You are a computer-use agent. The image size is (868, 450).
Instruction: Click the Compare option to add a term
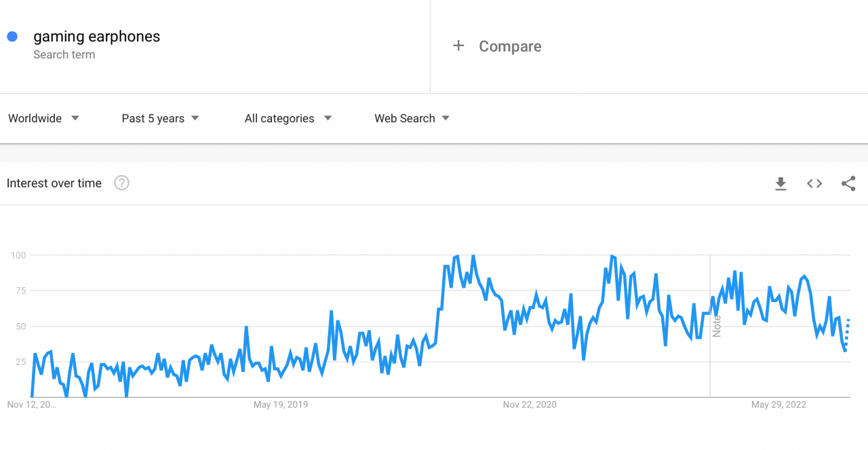tap(510, 46)
